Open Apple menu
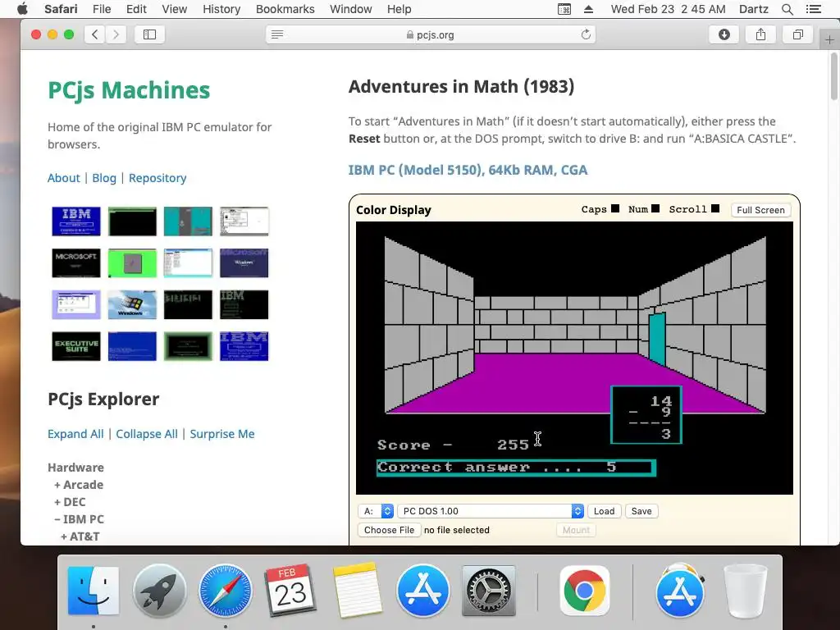 pos(22,9)
